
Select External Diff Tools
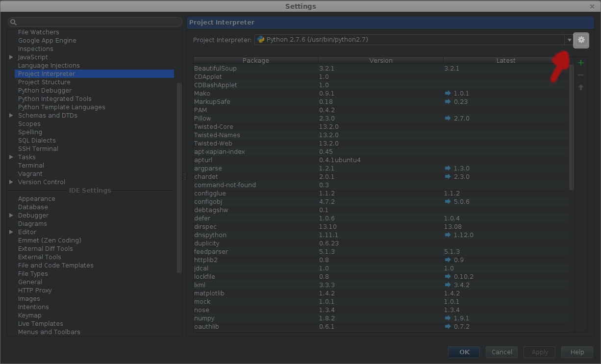click(x=46, y=249)
